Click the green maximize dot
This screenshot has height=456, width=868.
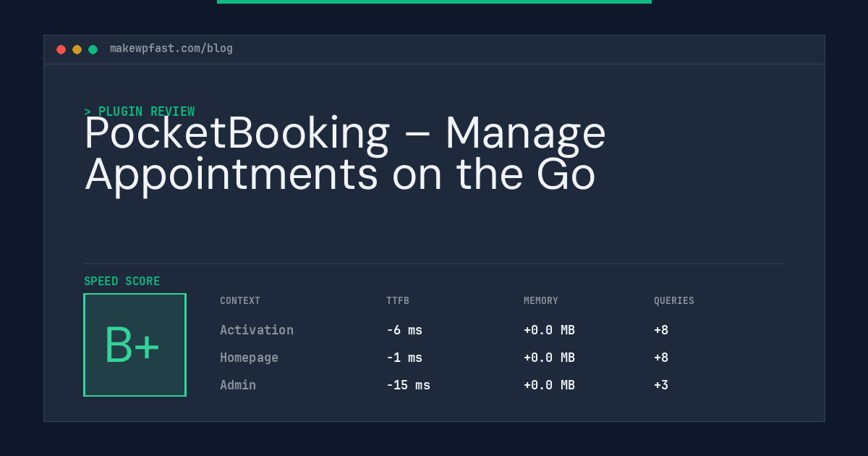(93, 49)
